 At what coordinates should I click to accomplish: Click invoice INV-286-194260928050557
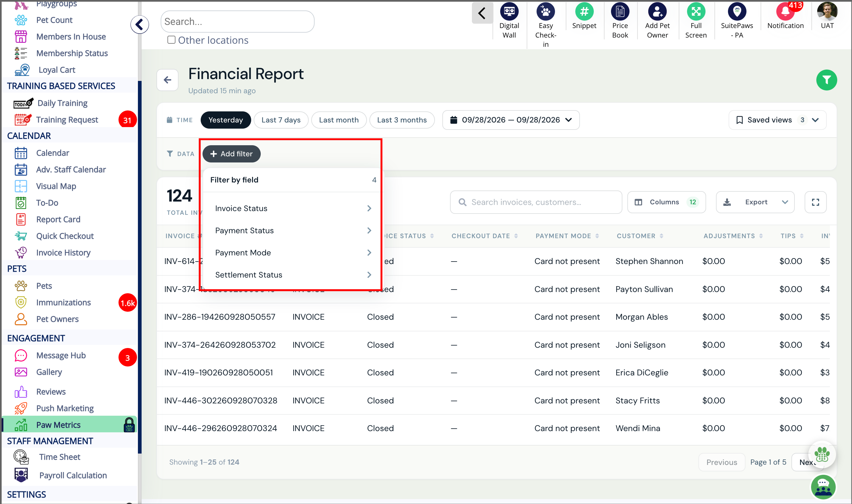[219, 317]
